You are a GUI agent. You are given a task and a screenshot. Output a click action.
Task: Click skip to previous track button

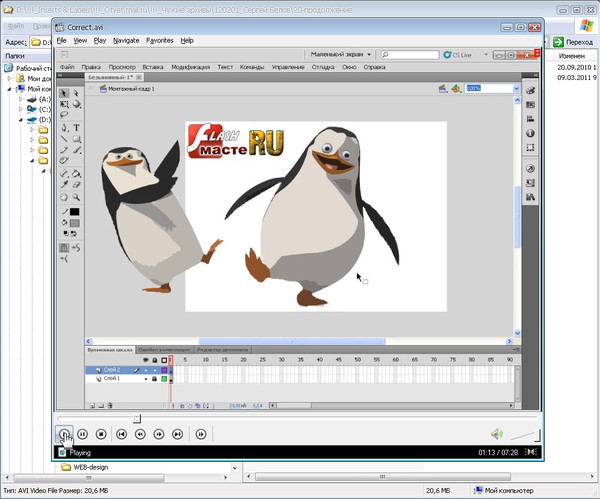pos(121,434)
